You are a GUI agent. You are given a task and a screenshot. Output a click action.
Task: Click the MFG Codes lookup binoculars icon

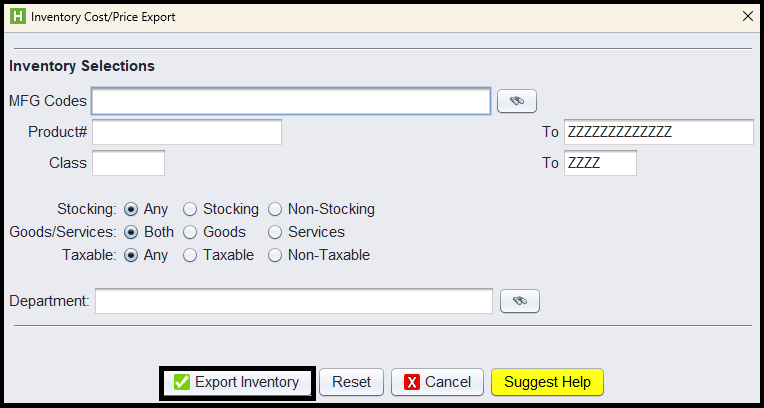tap(517, 101)
